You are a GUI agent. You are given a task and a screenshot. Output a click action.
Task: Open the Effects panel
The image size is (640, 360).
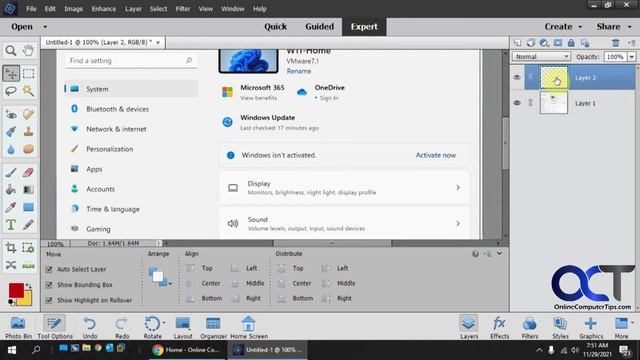pos(500,327)
